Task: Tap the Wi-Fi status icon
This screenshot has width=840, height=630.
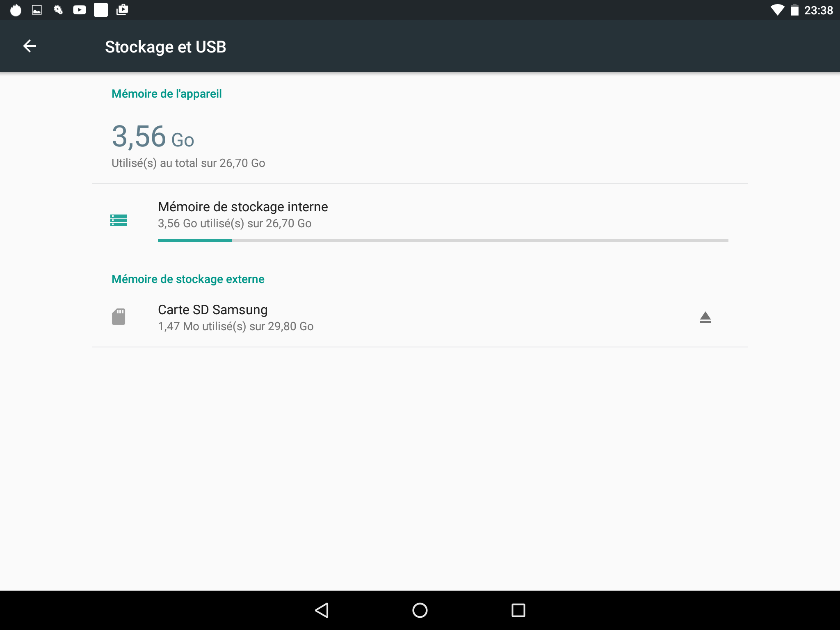Action: (x=777, y=10)
